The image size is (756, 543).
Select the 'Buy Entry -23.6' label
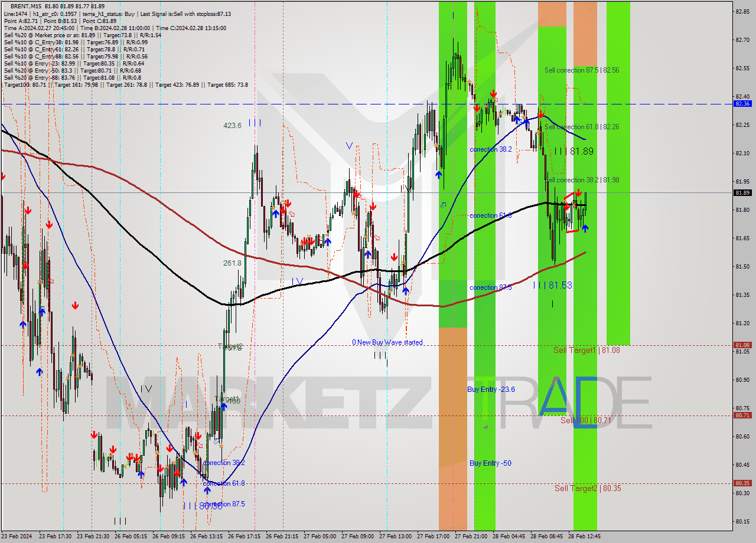pos(491,390)
